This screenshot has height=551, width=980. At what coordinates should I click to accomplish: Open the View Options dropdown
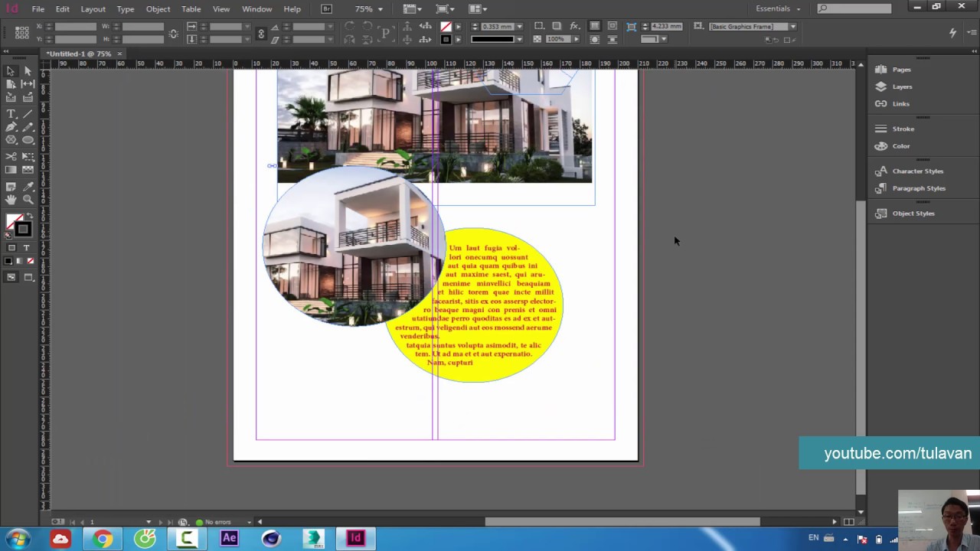(x=413, y=8)
